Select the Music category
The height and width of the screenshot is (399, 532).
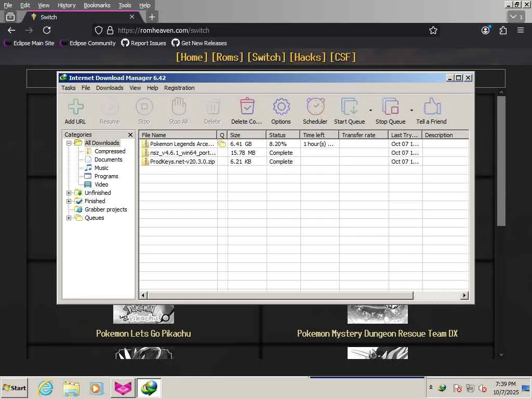pos(101,168)
